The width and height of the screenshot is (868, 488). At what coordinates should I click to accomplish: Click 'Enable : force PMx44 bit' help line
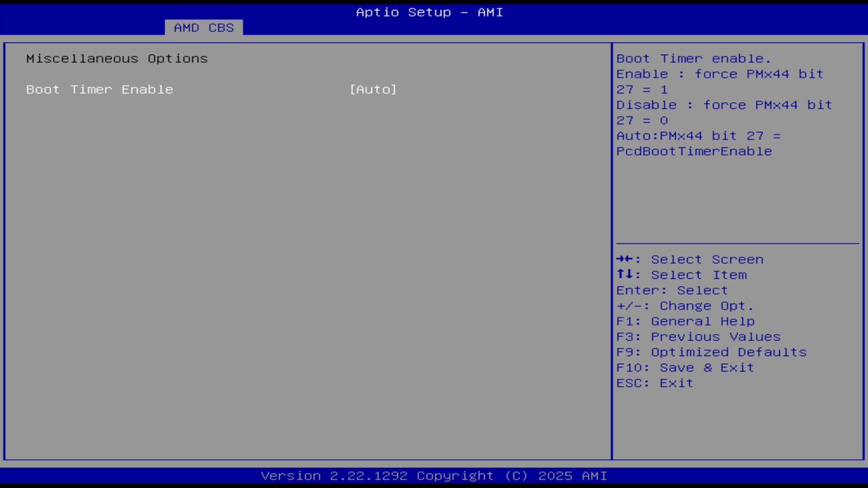coord(719,74)
